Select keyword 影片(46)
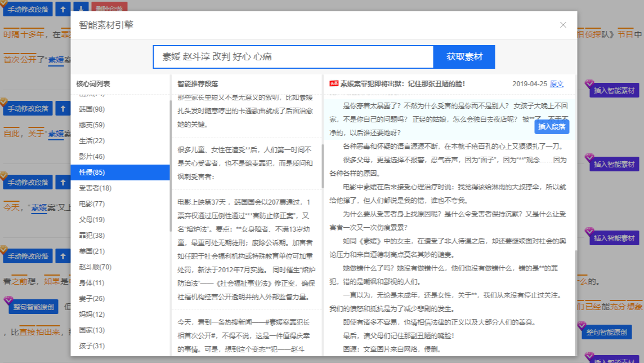The image size is (644, 363). click(120, 157)
